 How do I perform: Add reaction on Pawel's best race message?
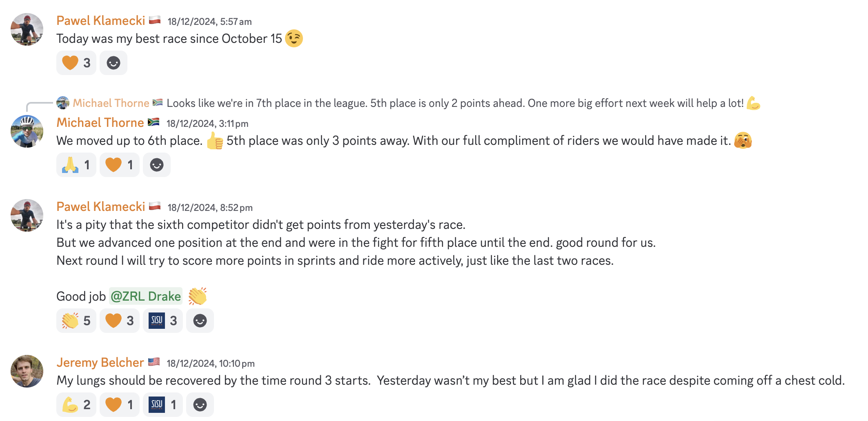[114, 63]
